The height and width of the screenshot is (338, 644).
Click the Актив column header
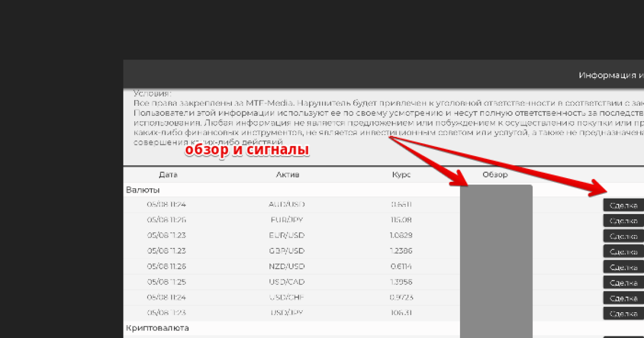click(x=288, y=175)
